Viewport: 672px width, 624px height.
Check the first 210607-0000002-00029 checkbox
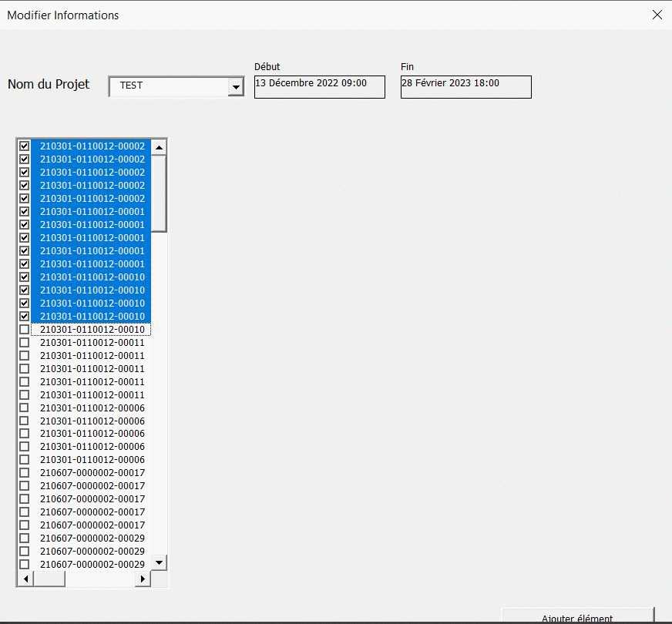pyautogui.click(x=25, y=538)
